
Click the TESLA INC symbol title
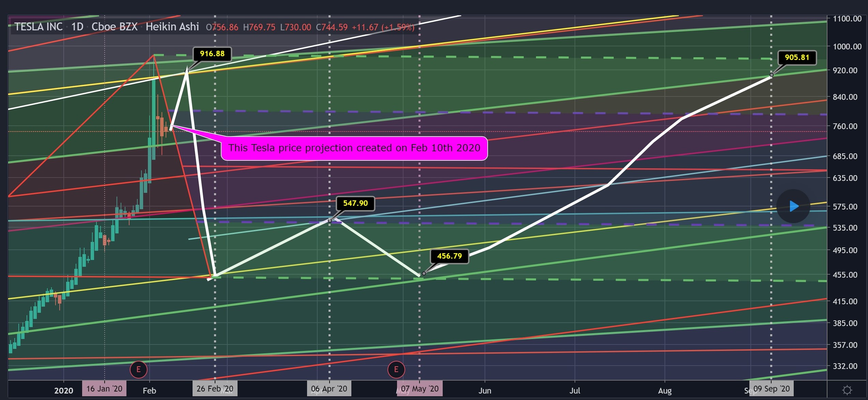coord(39,27)
